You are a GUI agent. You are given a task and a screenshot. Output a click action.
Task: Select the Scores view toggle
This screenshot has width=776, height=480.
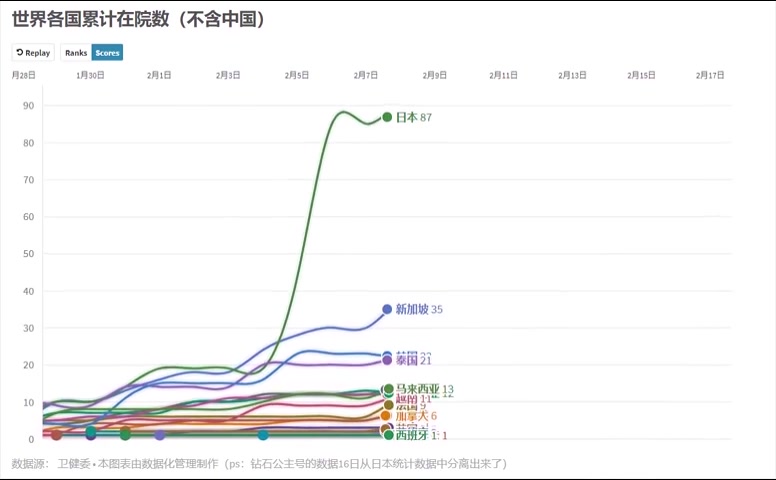coord(107,52)
